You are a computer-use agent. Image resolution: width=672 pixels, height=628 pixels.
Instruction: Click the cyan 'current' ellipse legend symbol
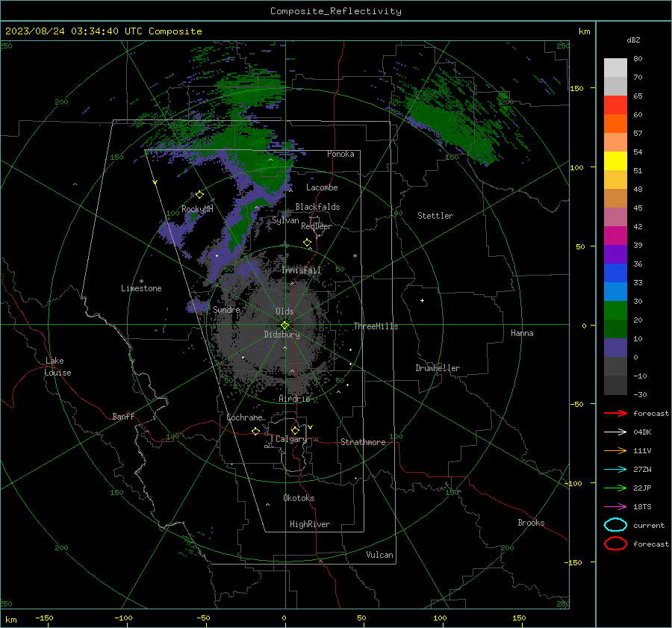pos(615,525)
